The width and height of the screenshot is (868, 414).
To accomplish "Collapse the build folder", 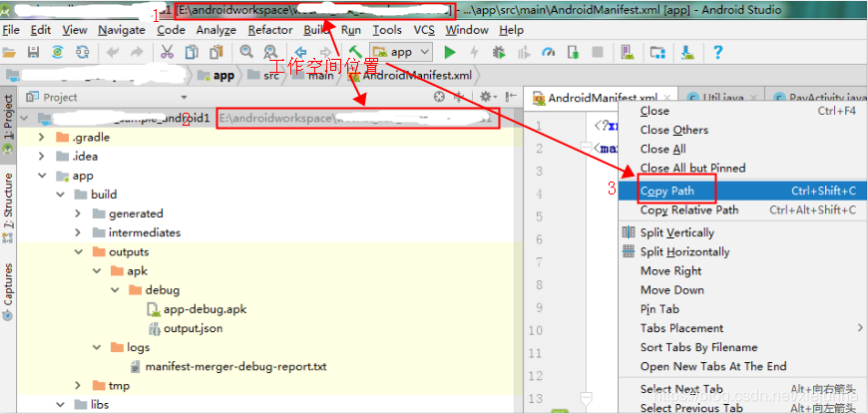I will (x=60, y=195).
